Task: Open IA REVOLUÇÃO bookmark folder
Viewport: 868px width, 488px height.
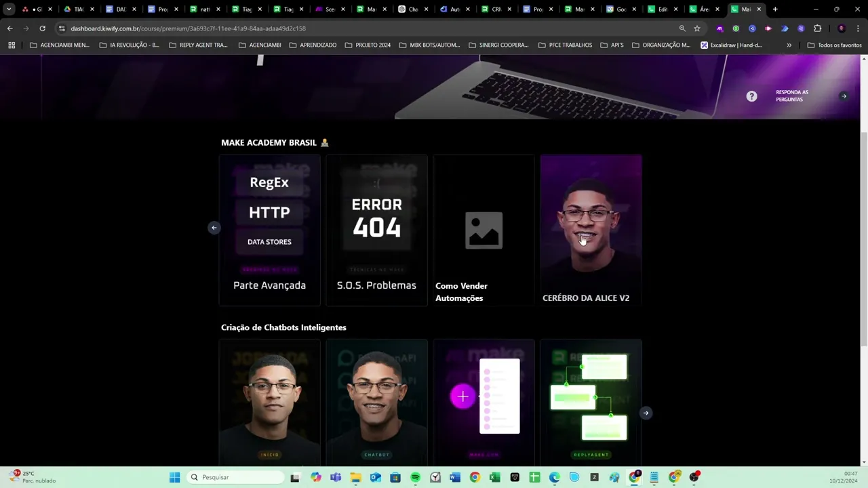Action: [129, 45]
